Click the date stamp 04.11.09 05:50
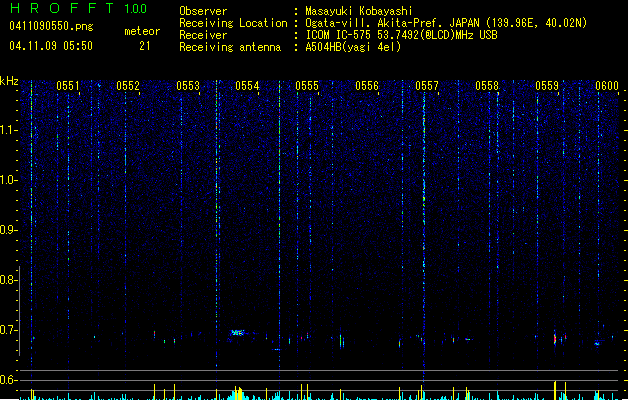Image resolution: width=629 pixels, height=400 pixels. pos(51,46)
